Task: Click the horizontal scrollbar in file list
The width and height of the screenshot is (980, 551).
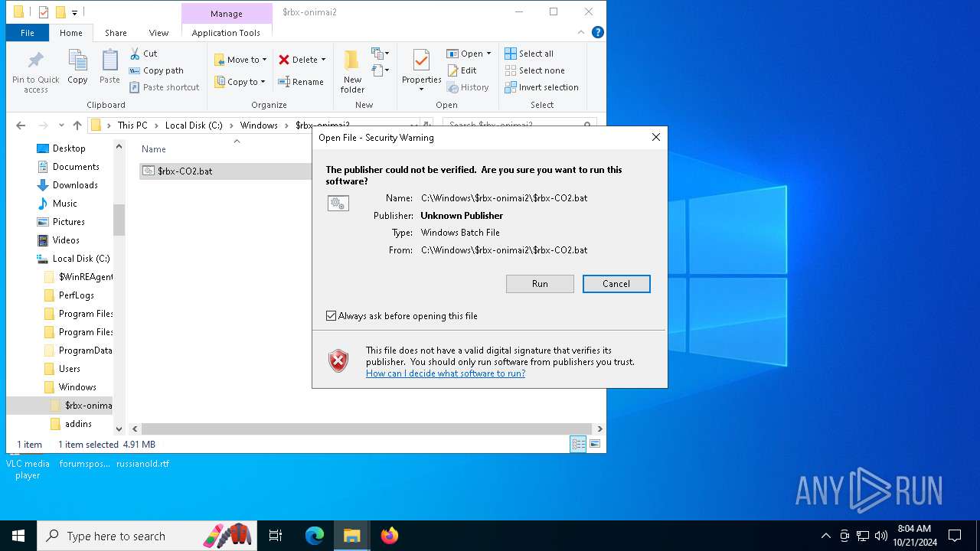Action: [367, 429]
